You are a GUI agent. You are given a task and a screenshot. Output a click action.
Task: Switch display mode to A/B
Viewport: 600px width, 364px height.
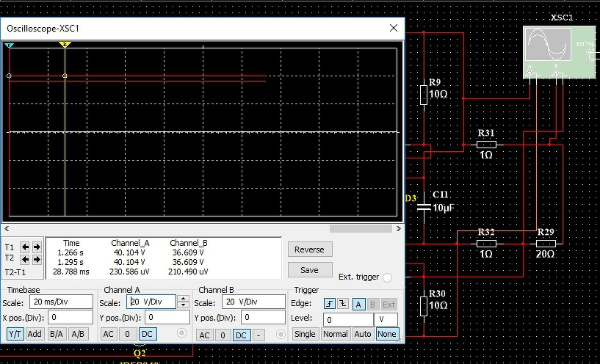click(x=78, y=334)
